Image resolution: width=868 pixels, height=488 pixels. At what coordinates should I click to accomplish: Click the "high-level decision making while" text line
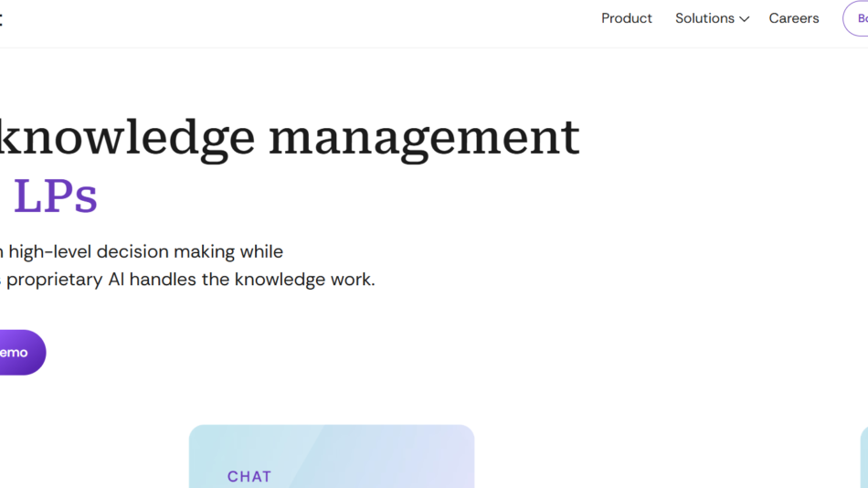pyautogui.click(x=144, y=251)
